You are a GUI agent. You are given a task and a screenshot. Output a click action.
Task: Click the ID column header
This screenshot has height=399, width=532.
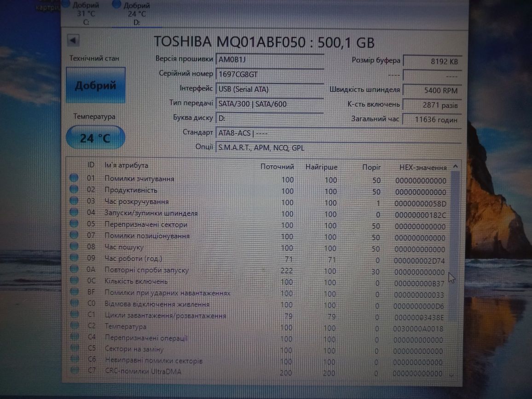pos(91,165)
